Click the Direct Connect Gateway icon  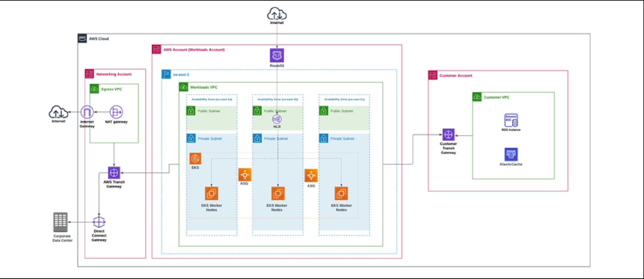click(99, 222)
